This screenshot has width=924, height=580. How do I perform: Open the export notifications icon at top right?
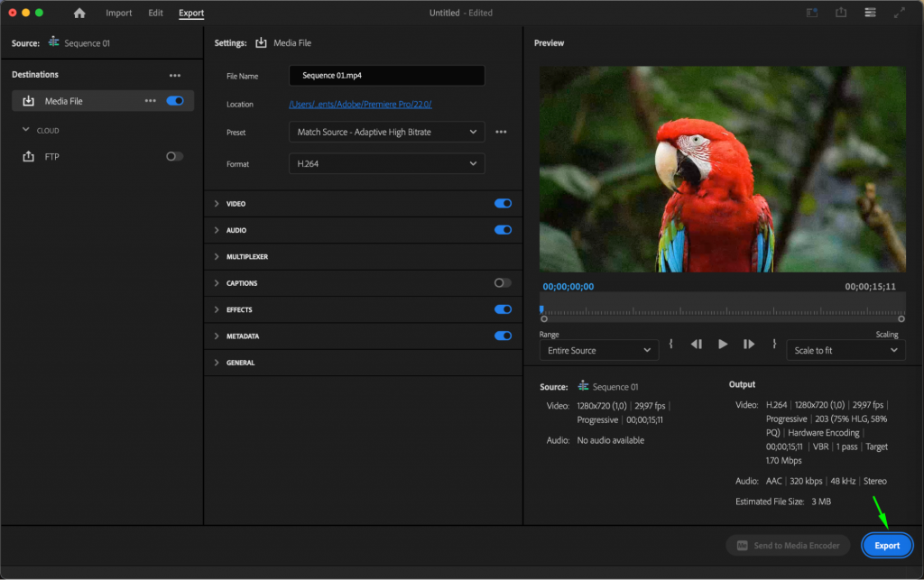[811, 13]
